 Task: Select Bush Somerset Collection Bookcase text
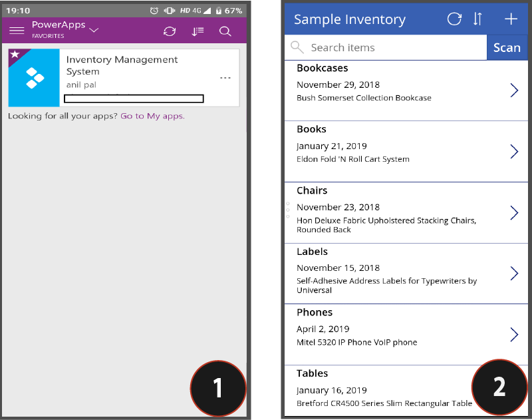[364, 98]
